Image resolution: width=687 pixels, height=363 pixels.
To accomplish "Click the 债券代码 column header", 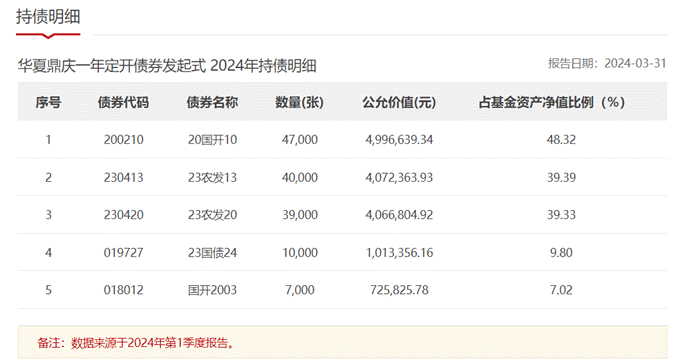I will tap(123, 102).
